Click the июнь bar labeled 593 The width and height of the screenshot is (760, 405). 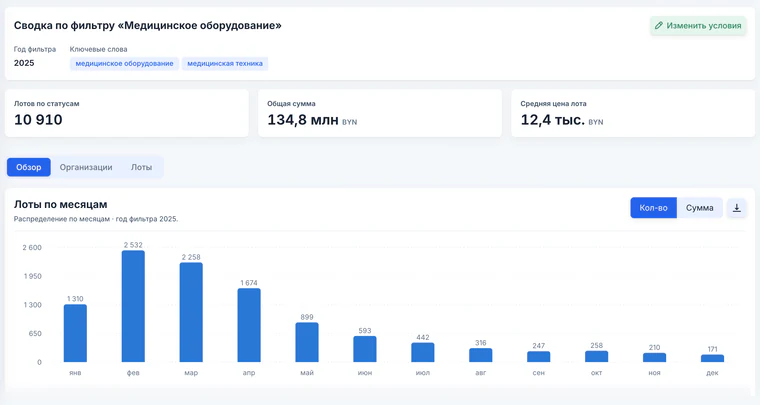[364, 349]
